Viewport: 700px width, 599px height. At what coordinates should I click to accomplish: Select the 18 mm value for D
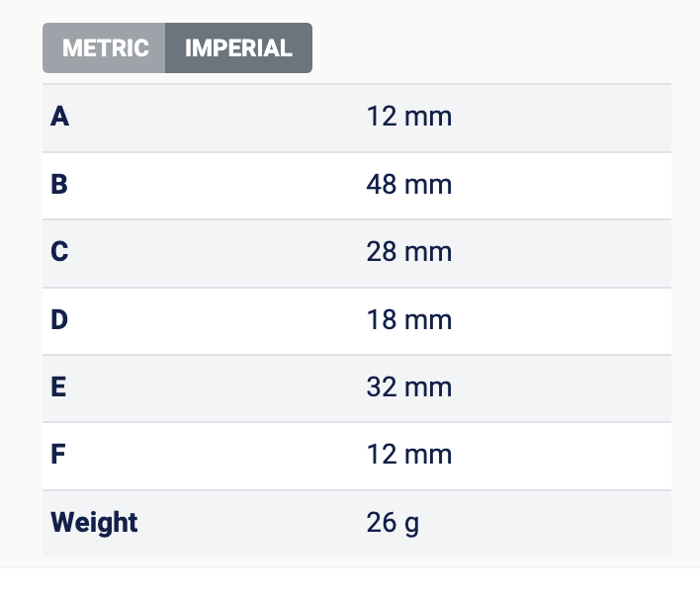pos(408,319)
